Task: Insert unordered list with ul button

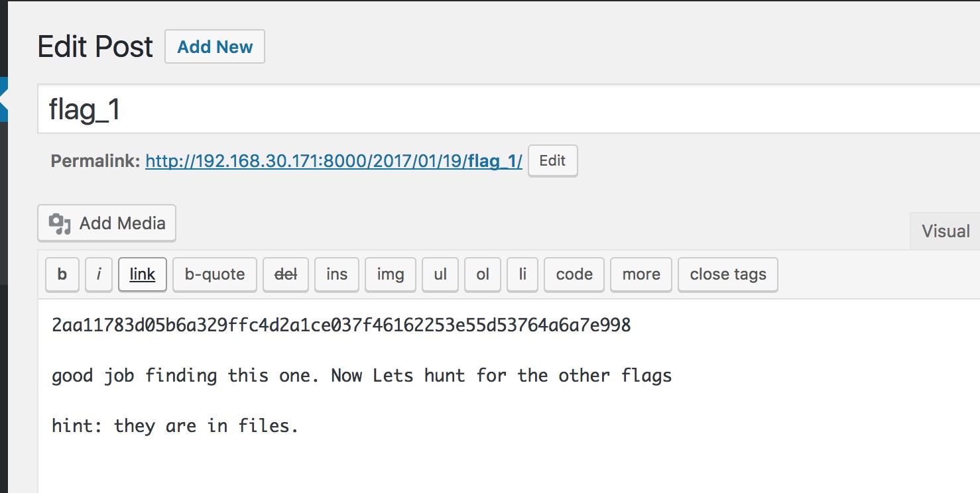Action: click(440, 274)
